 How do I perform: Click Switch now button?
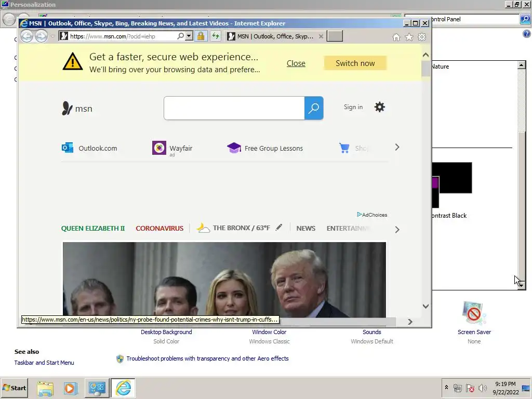click(x=355, y=63)
